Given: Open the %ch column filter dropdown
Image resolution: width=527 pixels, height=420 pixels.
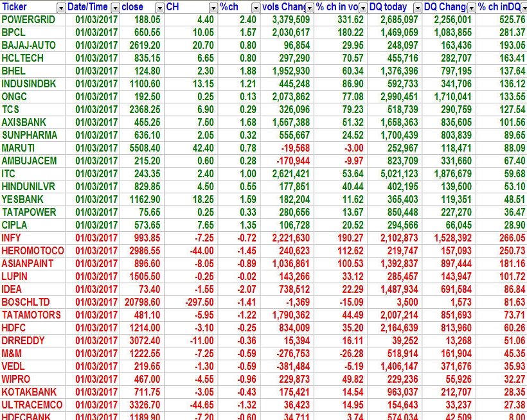Looking at the screenshot, I should [x=256, y=8].
